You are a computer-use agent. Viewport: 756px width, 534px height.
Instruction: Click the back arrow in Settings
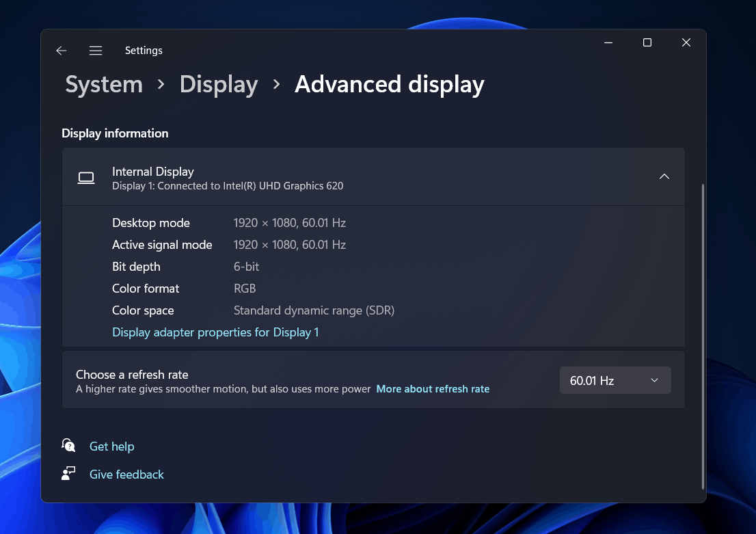61,50
